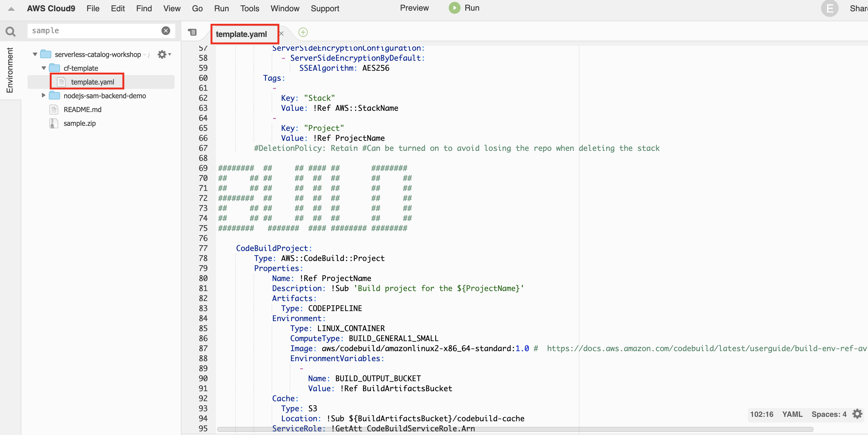Open the File menu
The image size is (868, 435).
point(93,8)
